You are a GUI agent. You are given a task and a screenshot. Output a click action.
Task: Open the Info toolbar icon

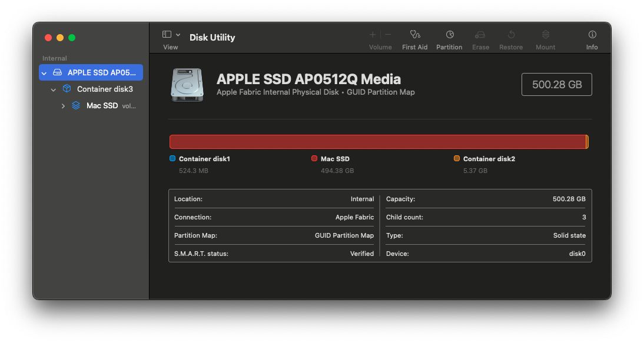(x=592, y=35)
